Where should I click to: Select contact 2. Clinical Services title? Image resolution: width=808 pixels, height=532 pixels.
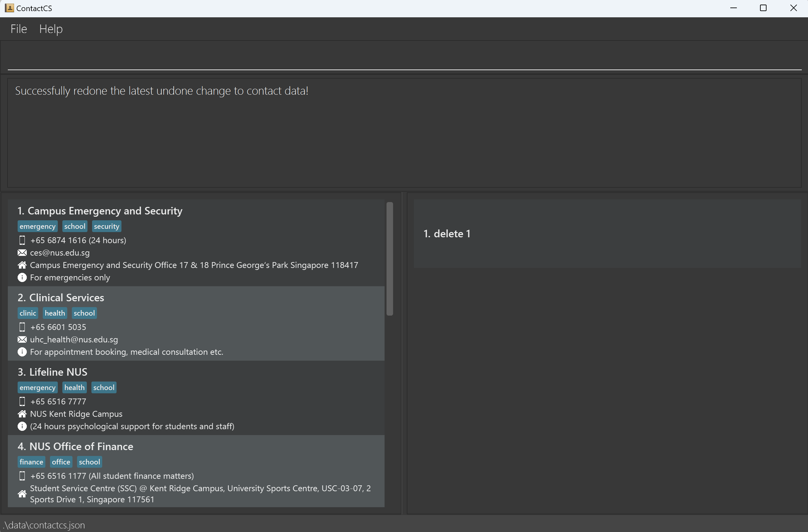coord(61,297)
